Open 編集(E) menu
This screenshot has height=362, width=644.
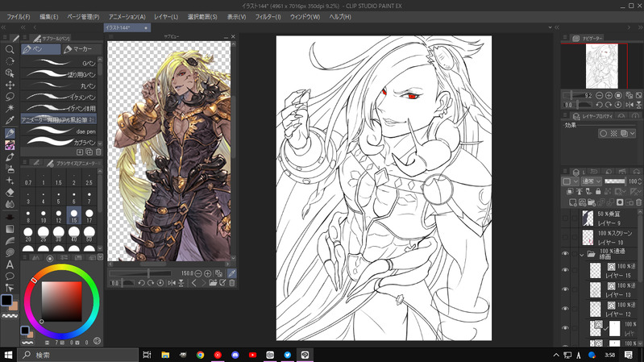(x=49, y=17)
